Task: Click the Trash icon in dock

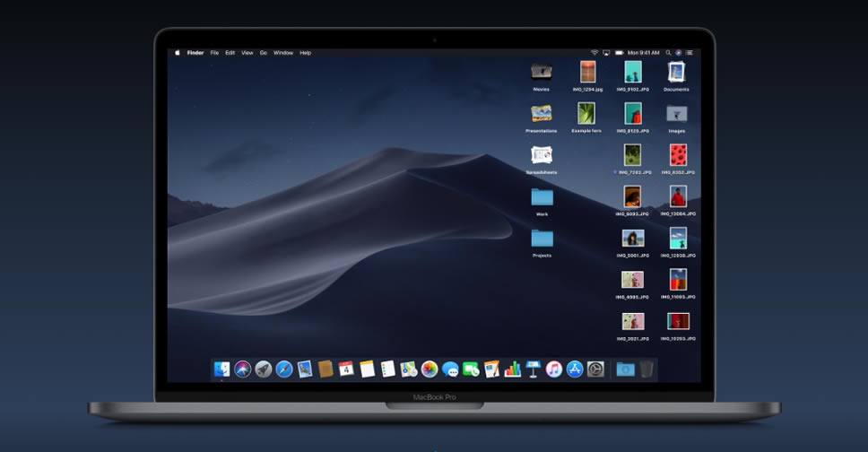Action: (x=647, y=369)
